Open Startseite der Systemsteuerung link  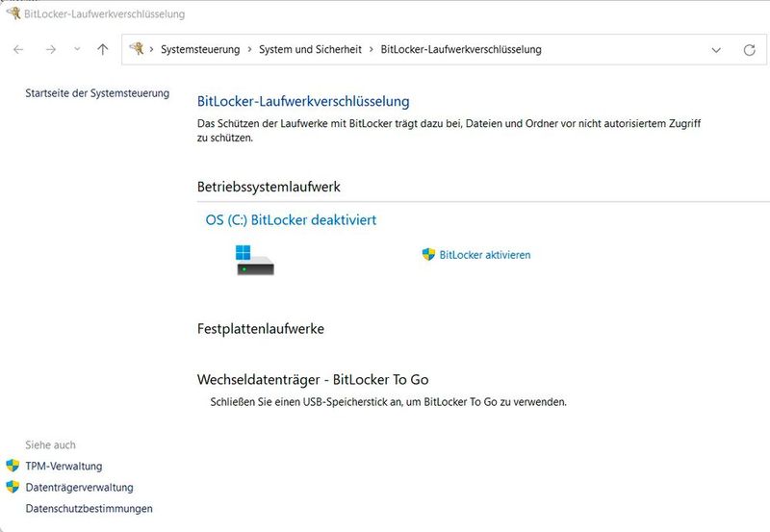[x=97, y=93]
